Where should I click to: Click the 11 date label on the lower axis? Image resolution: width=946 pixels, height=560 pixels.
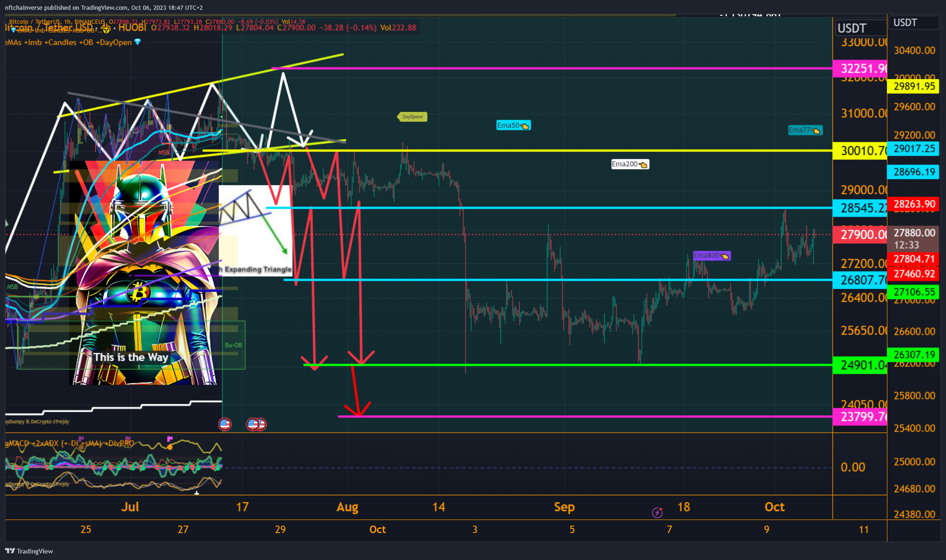pyautogui.click(x=864, y=529)
